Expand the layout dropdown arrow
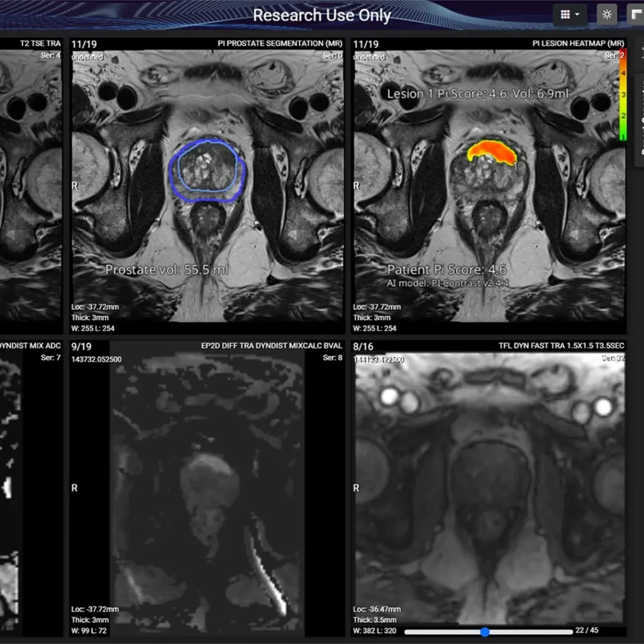 pyautogui.click(x=577, y=14)
